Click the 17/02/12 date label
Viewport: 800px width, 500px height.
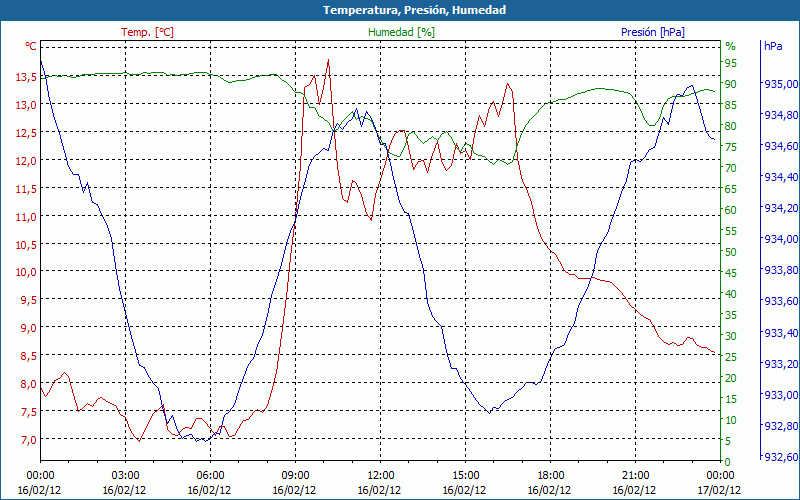click(719, 490)
